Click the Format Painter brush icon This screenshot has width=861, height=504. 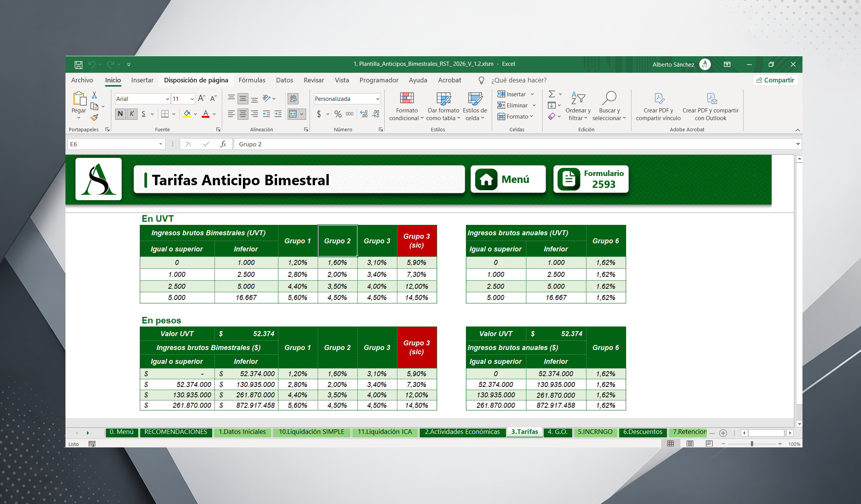coord(94,117)
